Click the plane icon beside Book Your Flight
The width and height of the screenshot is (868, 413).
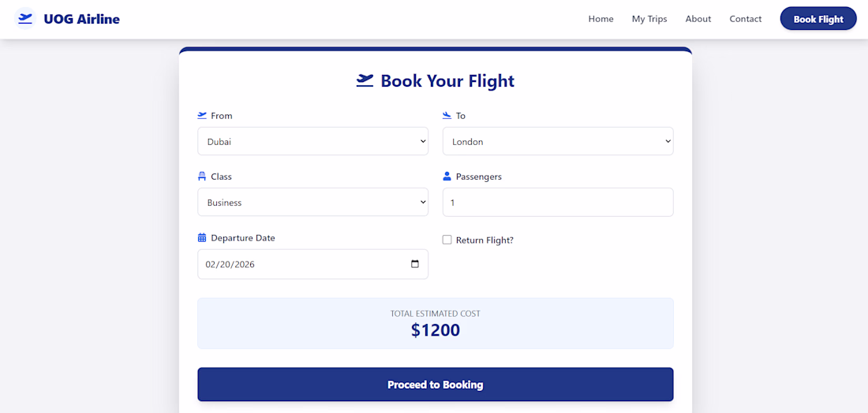(x=365, y=80)
